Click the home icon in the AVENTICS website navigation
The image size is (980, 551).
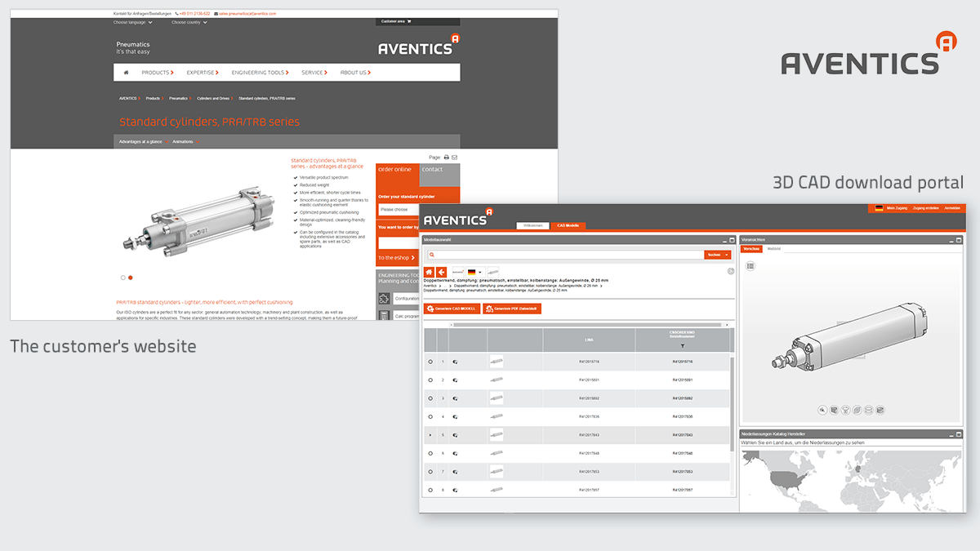pos(125,72)
